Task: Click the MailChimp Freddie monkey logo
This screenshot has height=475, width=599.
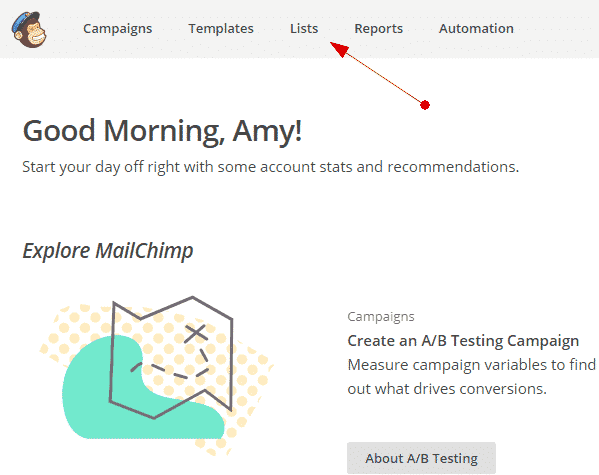Action: (29, 29)
